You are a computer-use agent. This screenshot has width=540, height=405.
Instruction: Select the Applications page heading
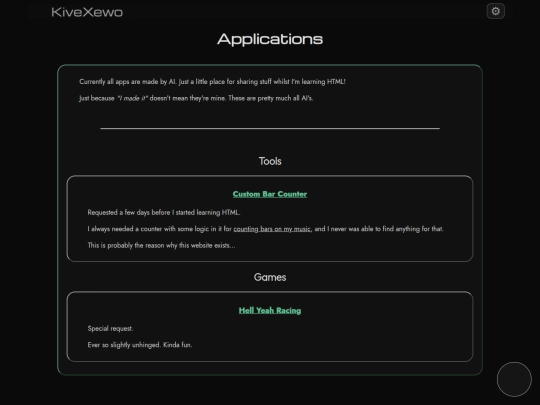coord(270,39)
